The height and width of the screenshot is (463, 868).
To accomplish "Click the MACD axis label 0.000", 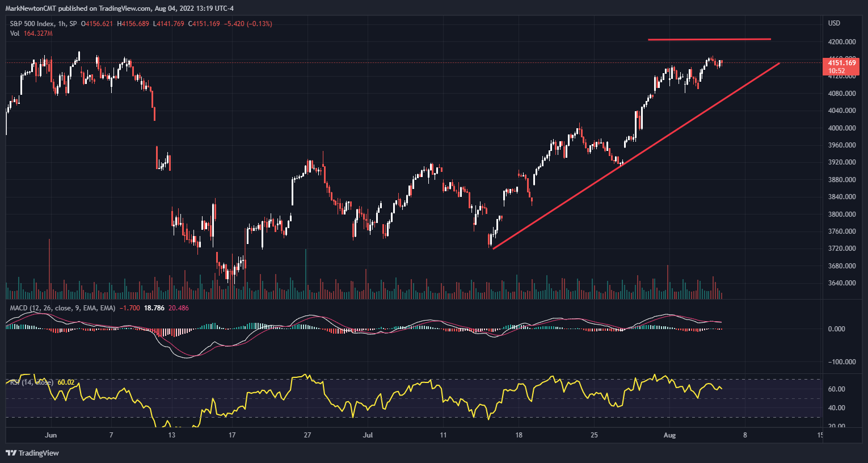I will coord(837,329).
